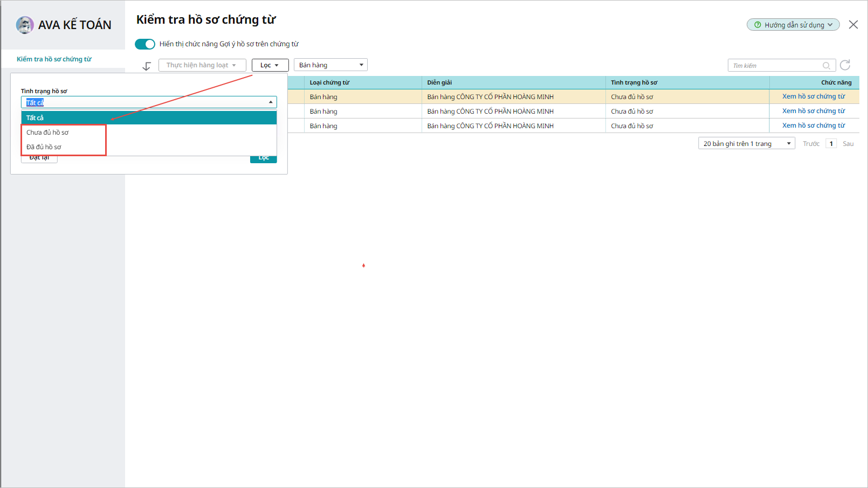Collapse the Tình trạng hồ sơ combo box arrow
Screen dimensions: 868x488
pyautogui.click(x=271, y=102)
